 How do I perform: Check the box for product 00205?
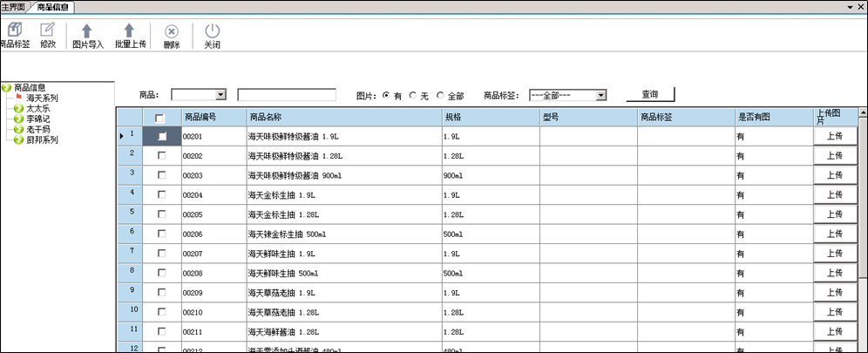click(x=161, y=214)
